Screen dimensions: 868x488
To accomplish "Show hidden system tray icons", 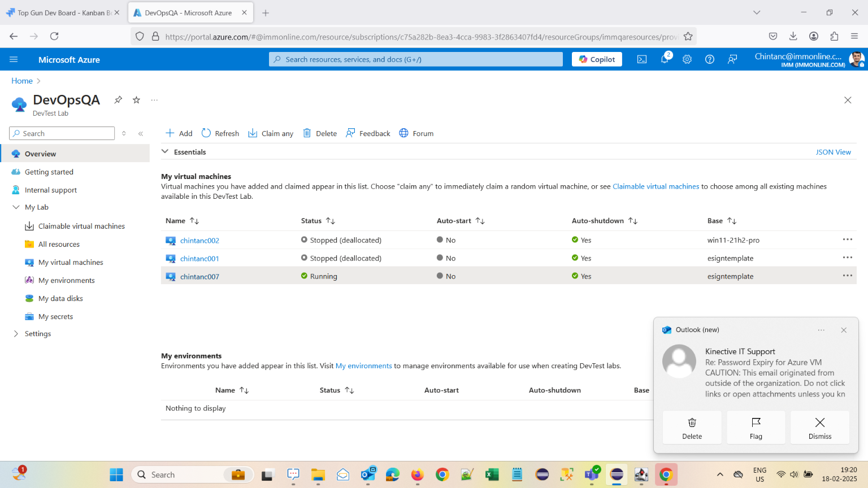I will 720,474.
